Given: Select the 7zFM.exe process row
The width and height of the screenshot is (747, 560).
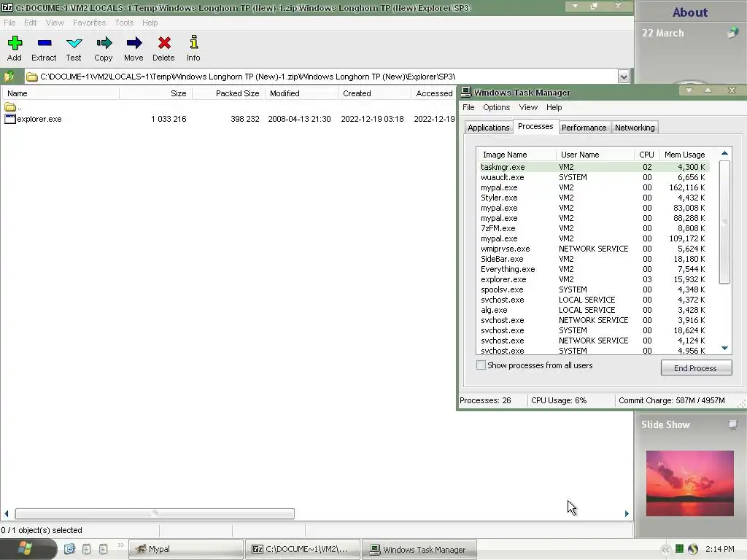Looking at the screenshot, I should click(x=593, y=228).
